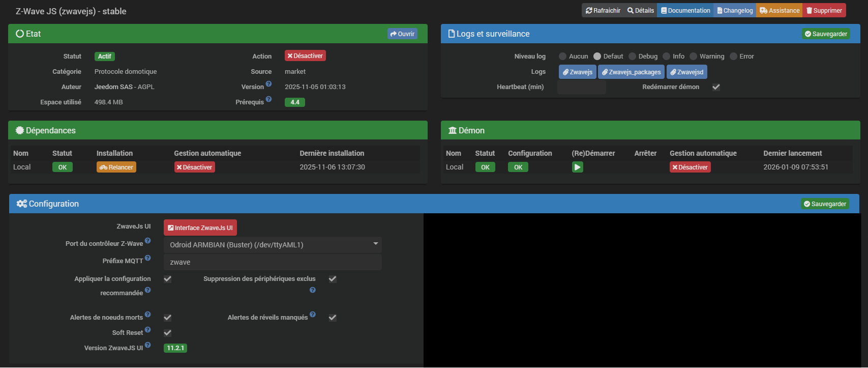Start the daemon with the green play button
The image size is (868, 368).
click(x=577, y=167)
